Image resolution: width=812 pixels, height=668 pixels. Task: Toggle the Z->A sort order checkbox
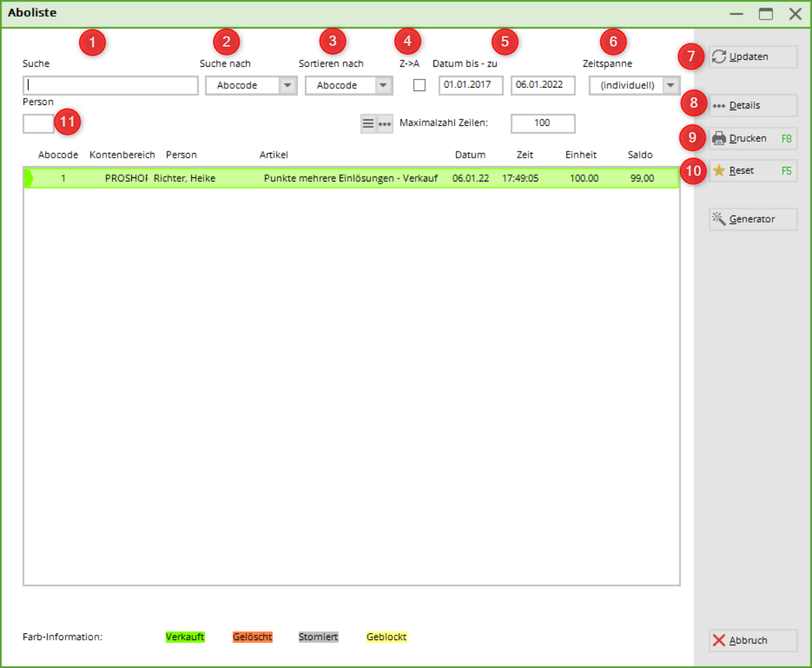pos(420,85)
